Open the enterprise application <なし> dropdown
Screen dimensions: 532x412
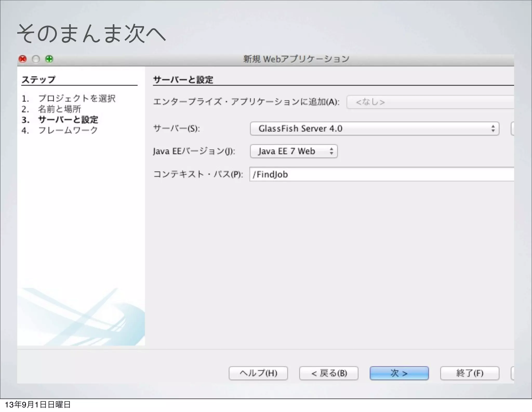[430, 102]
